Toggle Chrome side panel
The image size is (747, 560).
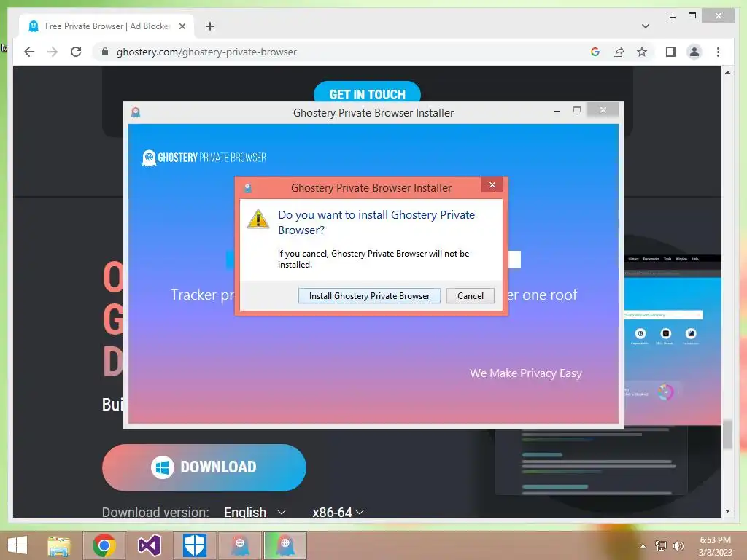(671, 52)
